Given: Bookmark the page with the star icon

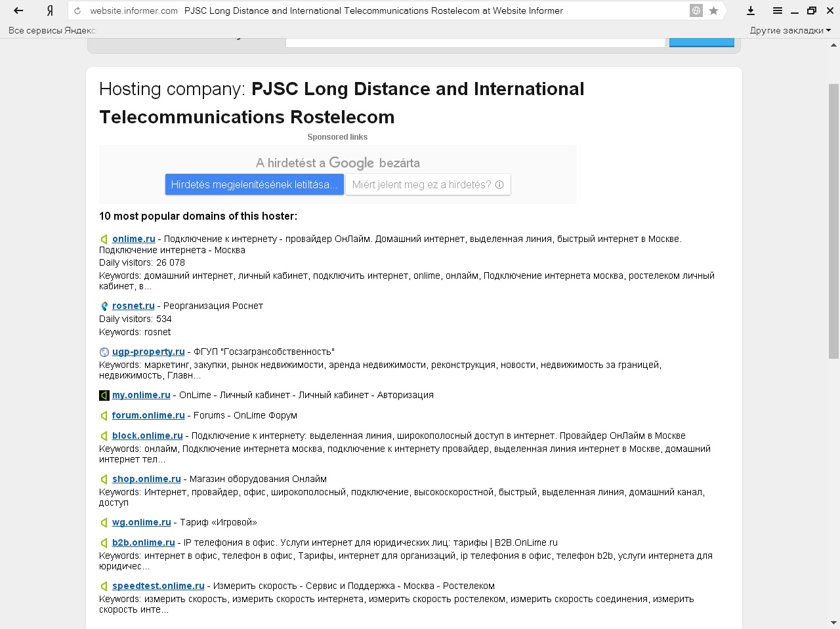Looking at the screenshot, I should [714, 10].
